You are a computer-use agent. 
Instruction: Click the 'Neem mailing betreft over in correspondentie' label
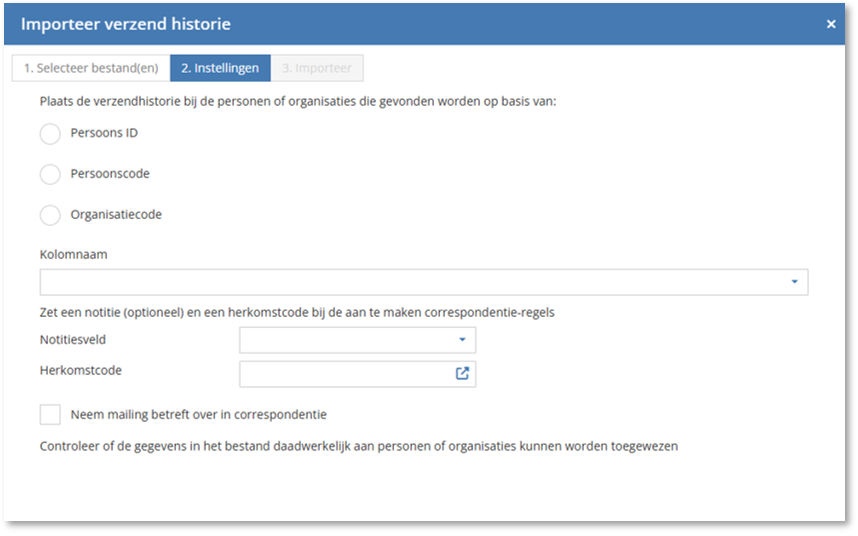[x=198, y=415]
